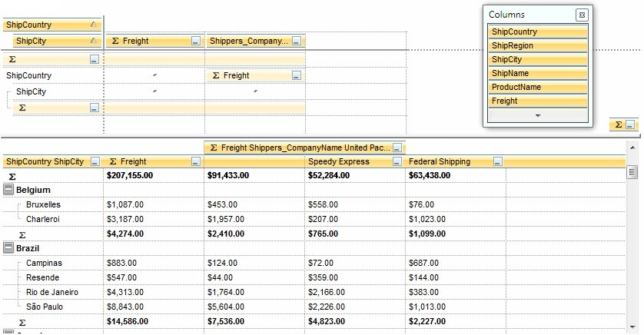Click filter button on Speedy Express column

click(397, 161)
